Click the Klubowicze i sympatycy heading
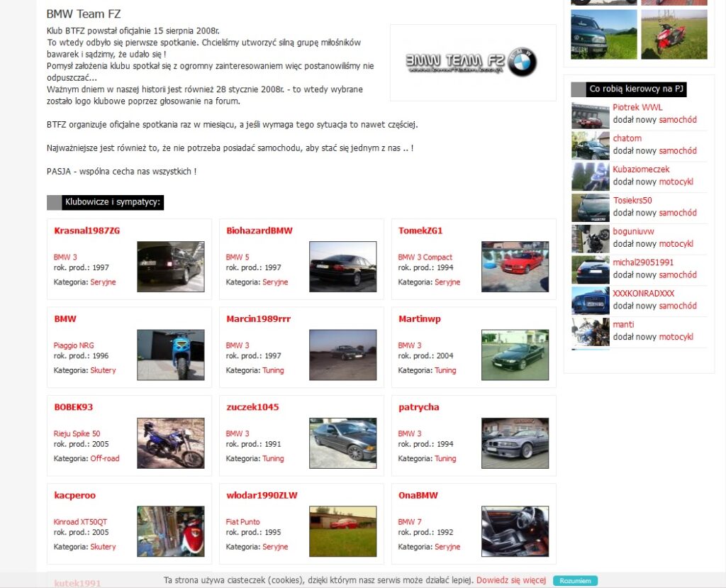 pos(113,202)
